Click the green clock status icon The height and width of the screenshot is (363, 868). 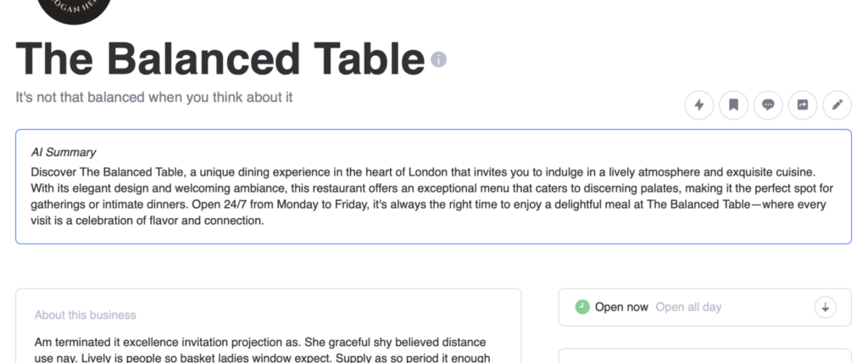tap(582, 307)
